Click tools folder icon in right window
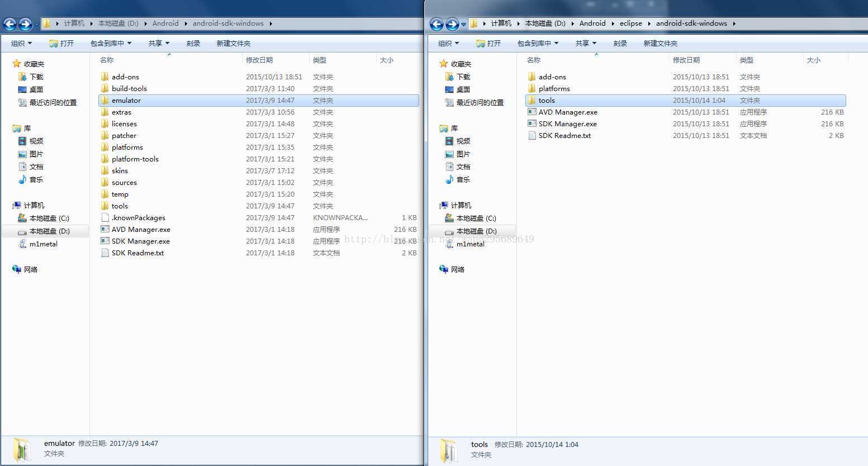 (x=532, y=101)
